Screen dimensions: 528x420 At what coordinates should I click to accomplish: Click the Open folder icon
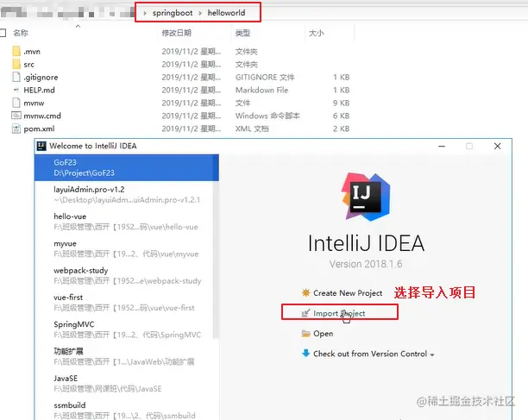tap(305, 334)
